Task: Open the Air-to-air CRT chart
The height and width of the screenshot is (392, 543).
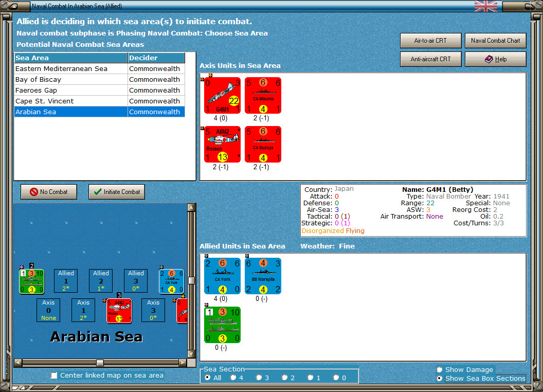Action: click(430, 41)
